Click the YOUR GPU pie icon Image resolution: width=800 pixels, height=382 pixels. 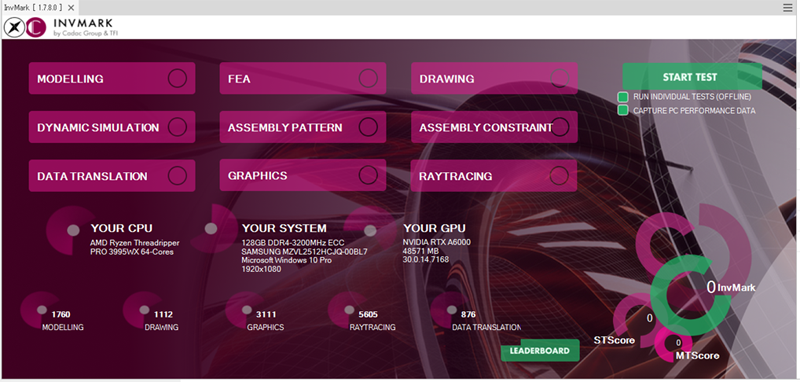[x=370, y=231]
